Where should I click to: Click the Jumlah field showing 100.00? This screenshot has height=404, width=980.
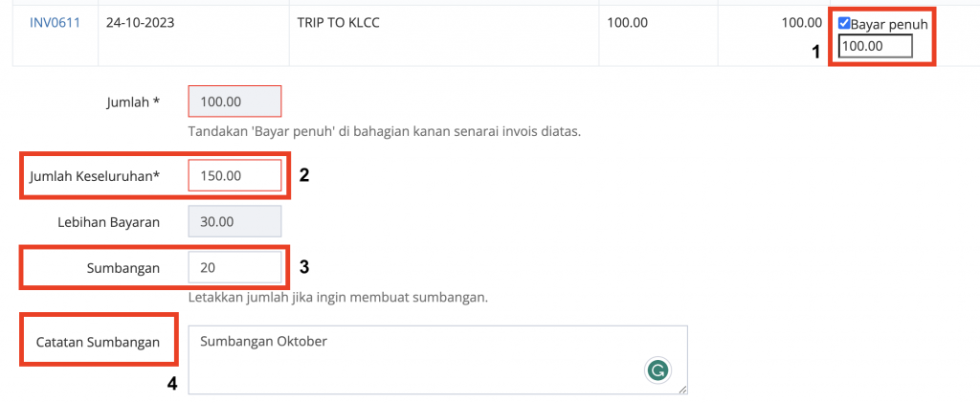click(234, 101)
